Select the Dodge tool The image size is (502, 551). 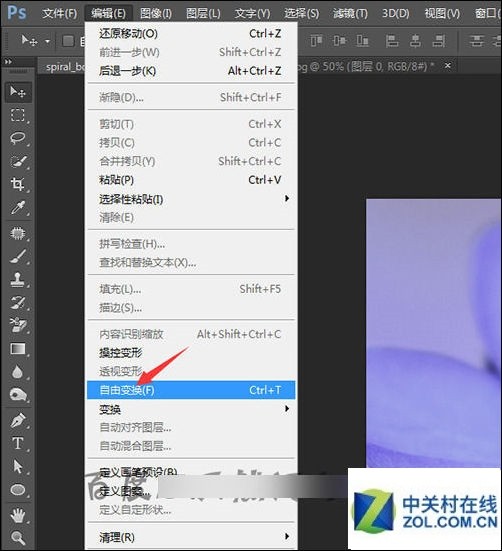point(18,395)
